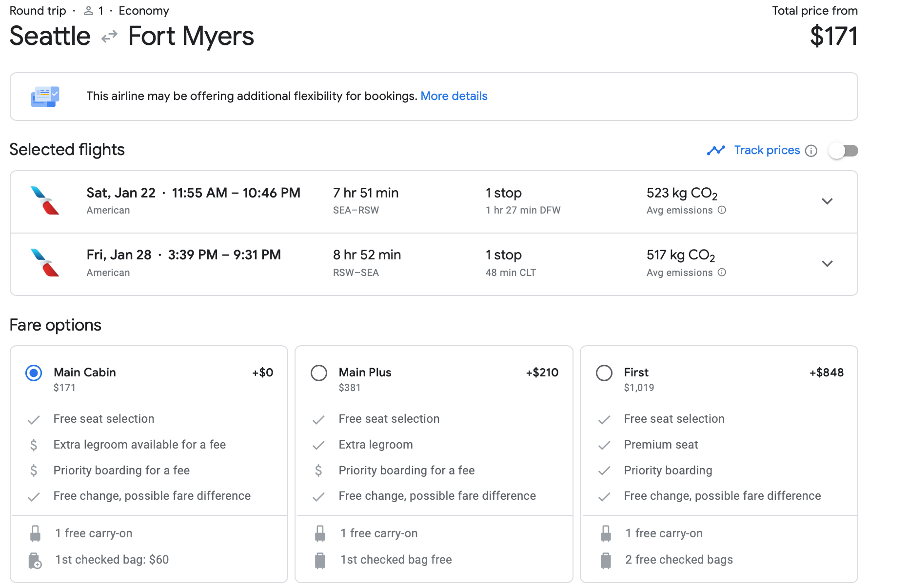Viewport: 909px width, 588px height.
Task: Click the info icon beside 523 kg emissions
Action: (722, 210)
